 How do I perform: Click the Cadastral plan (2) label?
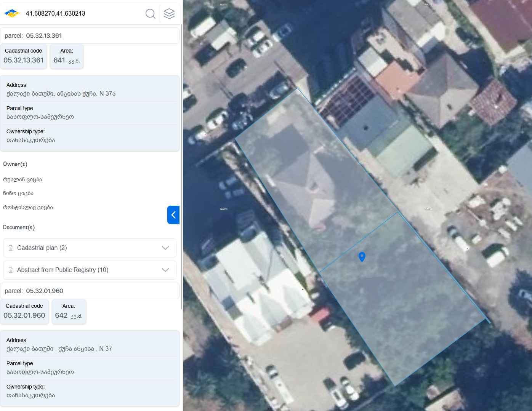point(42,248)
